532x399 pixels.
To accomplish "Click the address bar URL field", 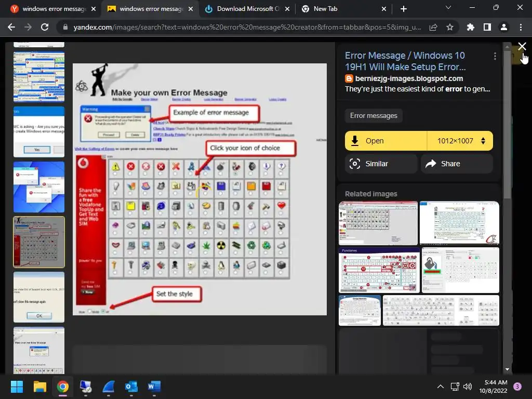I will point(247,27).
